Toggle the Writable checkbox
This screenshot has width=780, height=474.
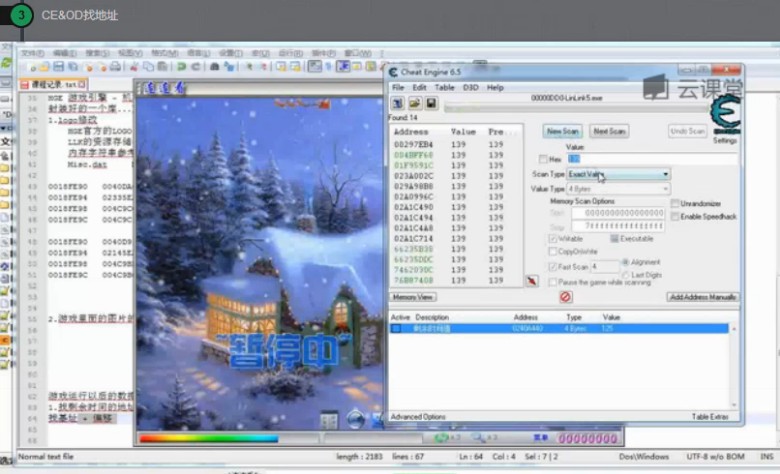pyautogui.click(x=552, y=239)
